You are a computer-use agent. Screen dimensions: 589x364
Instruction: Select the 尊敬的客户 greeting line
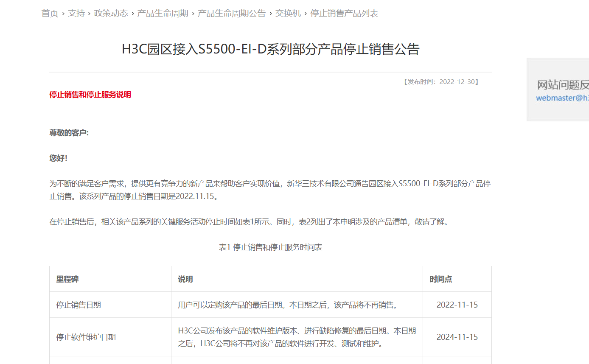69,133
